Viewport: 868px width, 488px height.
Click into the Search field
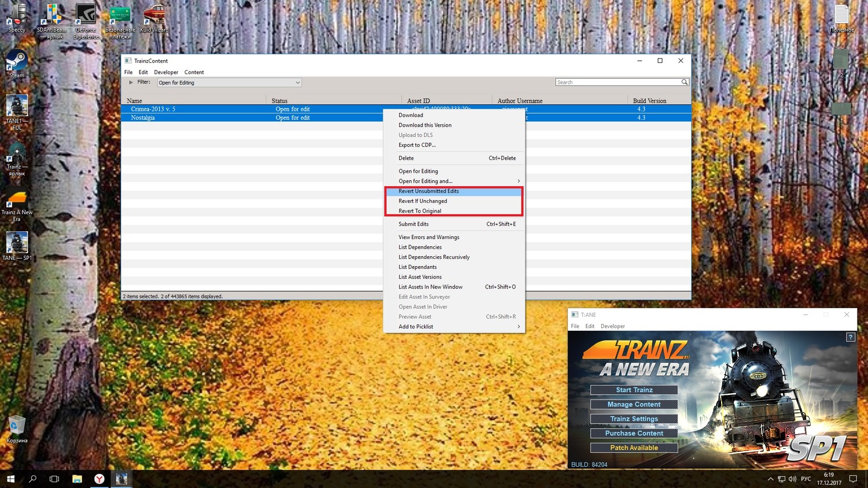(617, 82)
